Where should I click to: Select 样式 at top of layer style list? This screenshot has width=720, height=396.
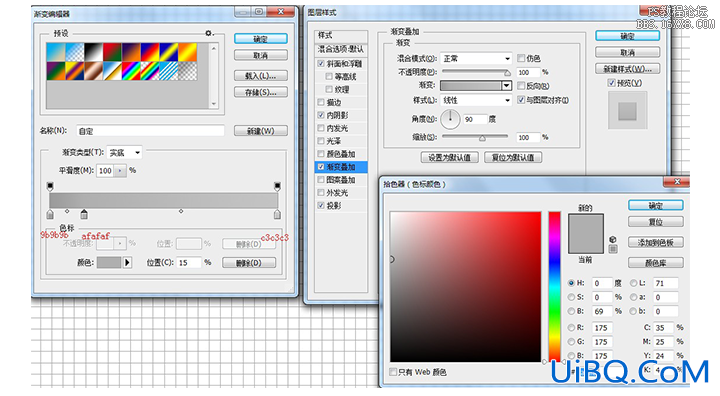click(x=341, y=35)
